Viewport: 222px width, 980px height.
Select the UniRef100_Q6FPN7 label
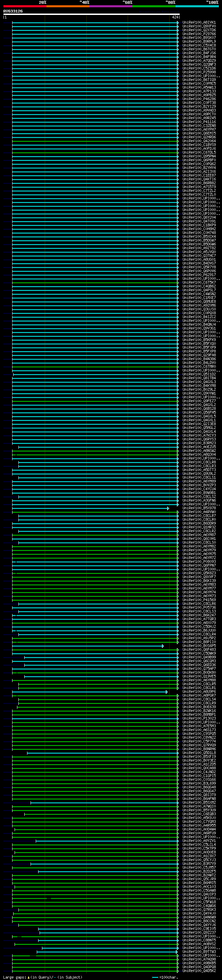coord(199,565)
